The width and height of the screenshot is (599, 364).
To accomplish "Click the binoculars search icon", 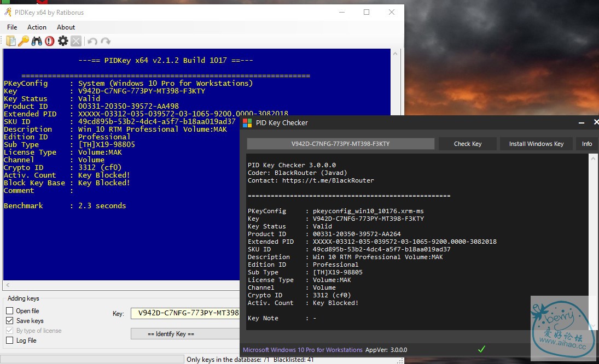I will [x=37, y=41].
